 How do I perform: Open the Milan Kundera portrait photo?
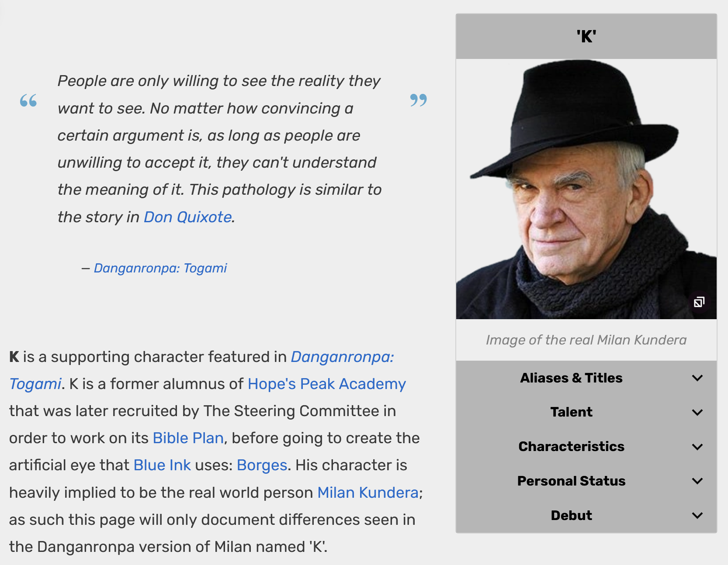pyautogui.click(x=586, y=189)
